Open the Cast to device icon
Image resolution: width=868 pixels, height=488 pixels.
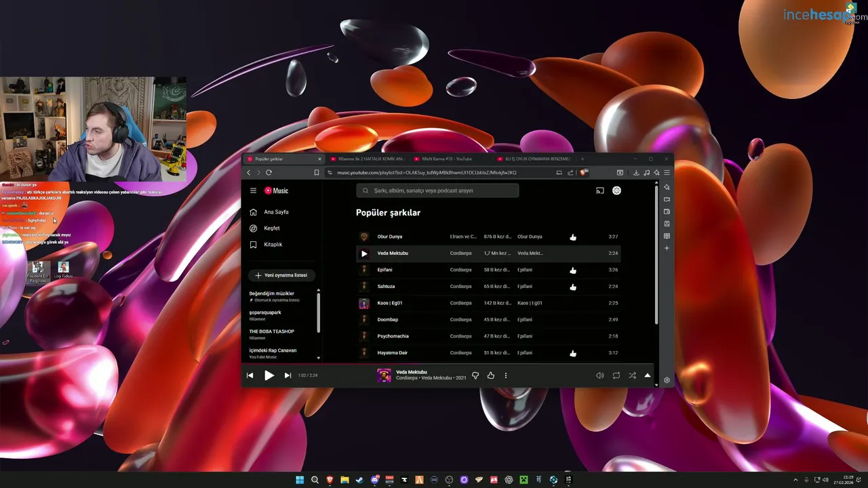(x=599, y=191)
